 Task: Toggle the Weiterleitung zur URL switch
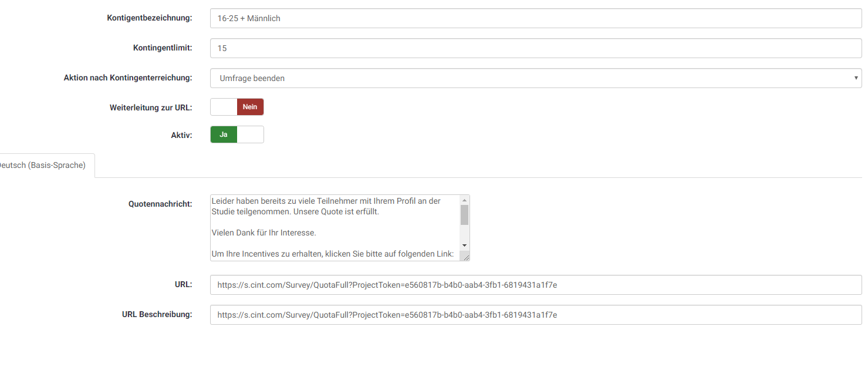click(237, 107)
